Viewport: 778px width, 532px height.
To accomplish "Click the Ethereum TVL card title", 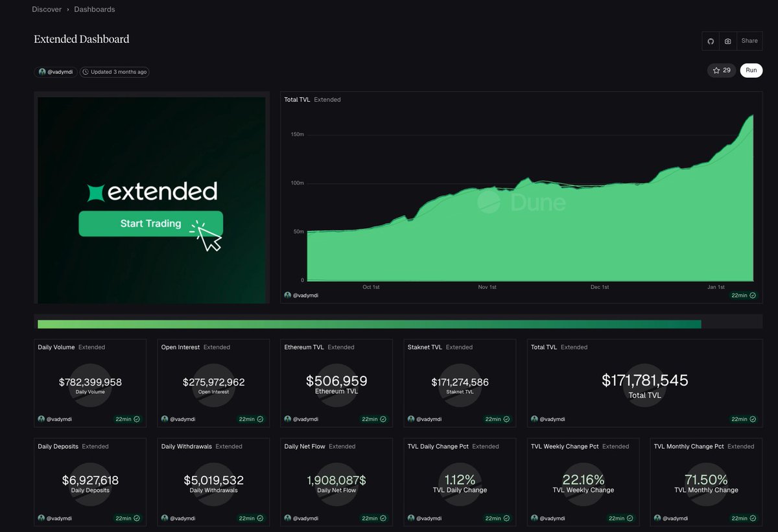I will pos(304,347).
